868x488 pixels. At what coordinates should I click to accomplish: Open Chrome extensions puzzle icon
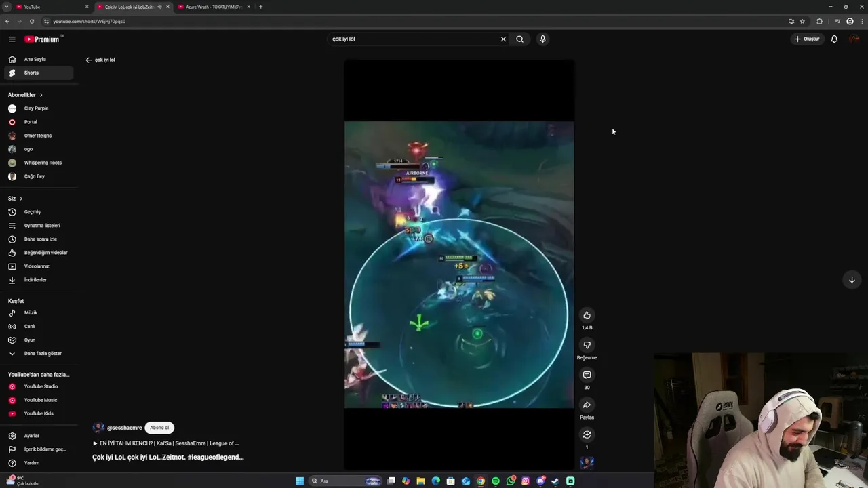819,21
